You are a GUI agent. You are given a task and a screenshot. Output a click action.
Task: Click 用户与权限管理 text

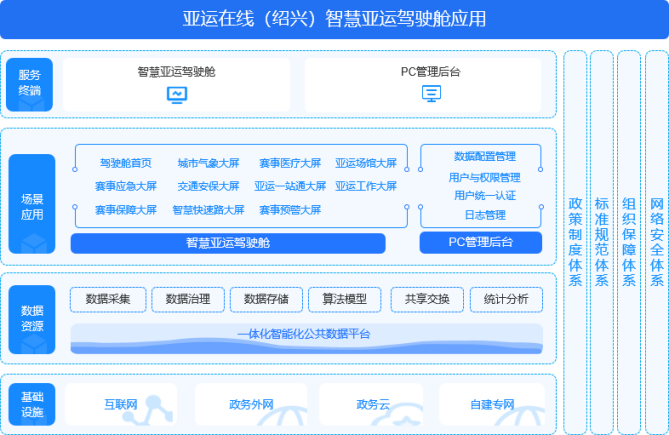coord(485,178)
